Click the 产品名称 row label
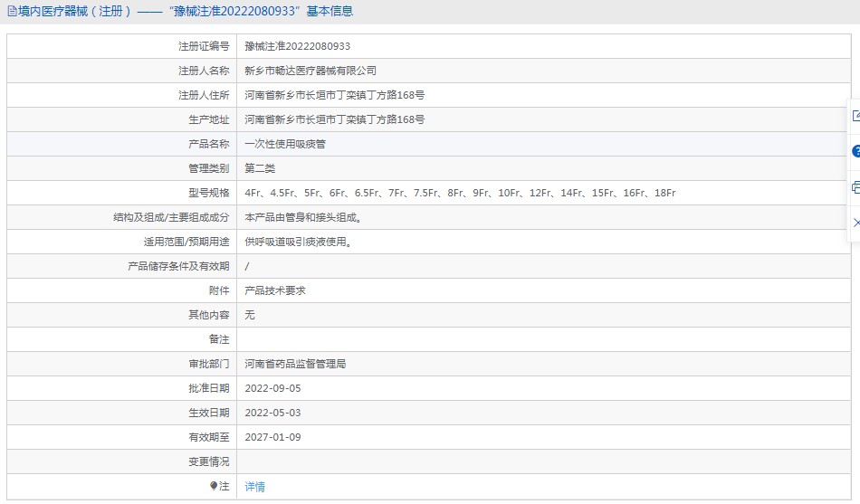 (x=208, y=144)
